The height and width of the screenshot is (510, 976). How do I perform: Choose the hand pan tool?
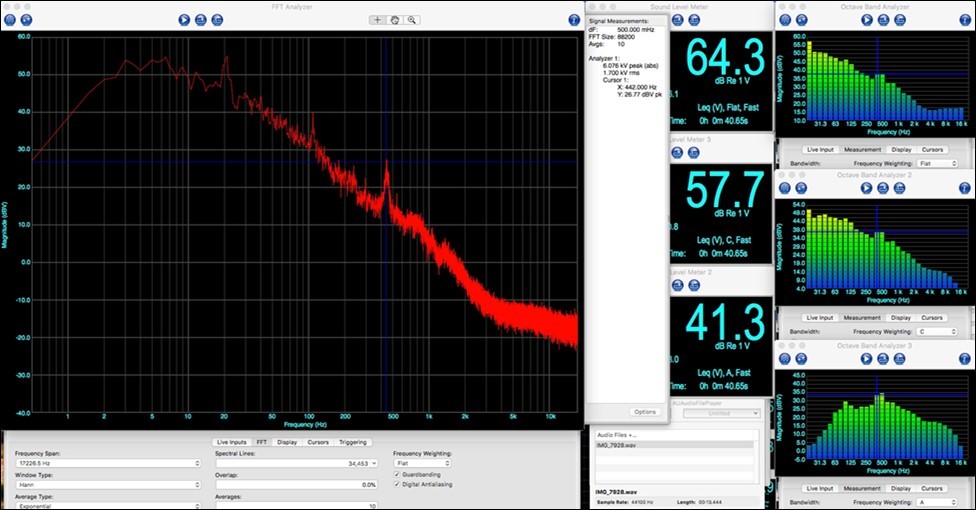(x=394, y=19)
